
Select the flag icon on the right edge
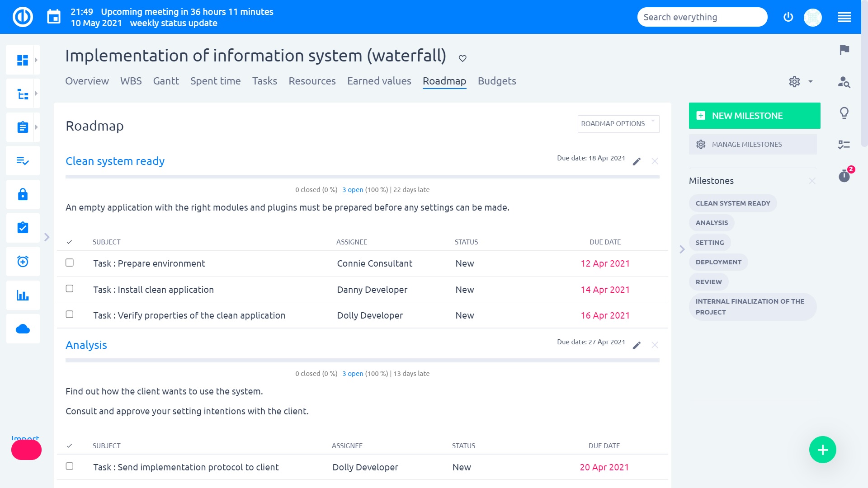pos(844,51)
